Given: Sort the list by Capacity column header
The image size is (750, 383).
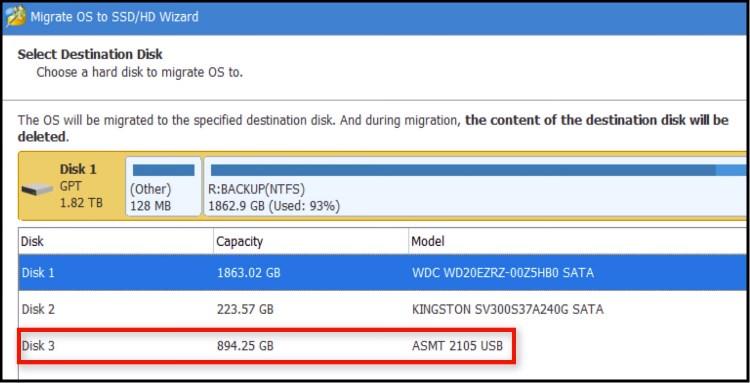Looking at the screenshot, I should click(311, 241).
